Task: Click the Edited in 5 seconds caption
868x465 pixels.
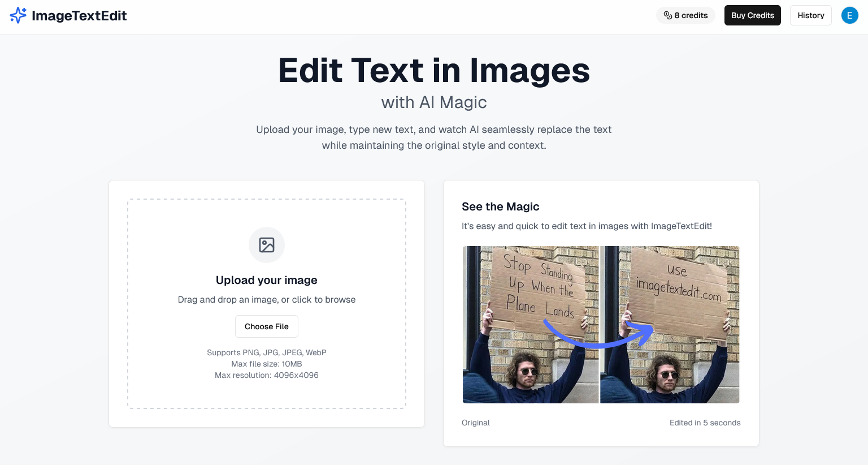Action: point(705,423)
